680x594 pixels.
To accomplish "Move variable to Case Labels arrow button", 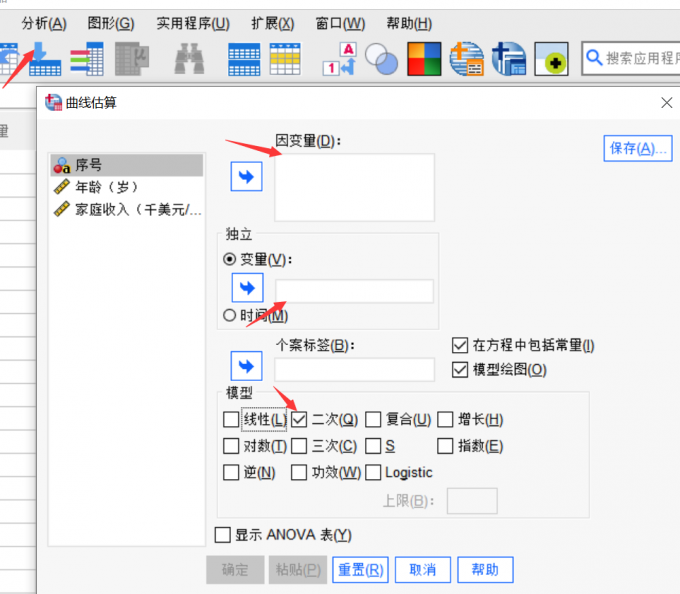I will 246,366.
